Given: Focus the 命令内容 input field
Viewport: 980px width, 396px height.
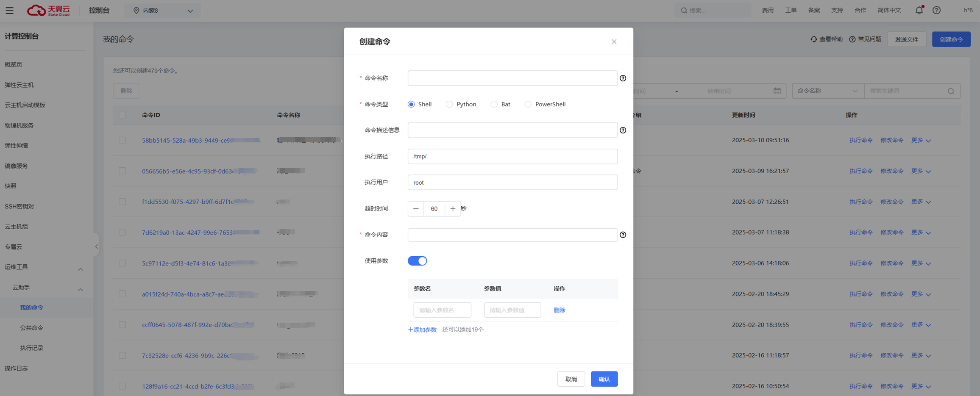Looking at the screenshot, I should [512, 235].
